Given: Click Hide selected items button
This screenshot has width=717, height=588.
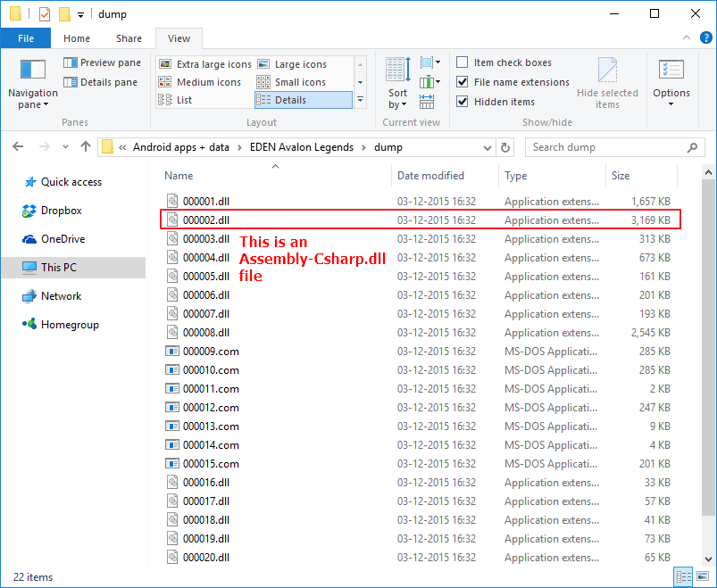Looking at the screenshot, I should [x=607, y=84].
